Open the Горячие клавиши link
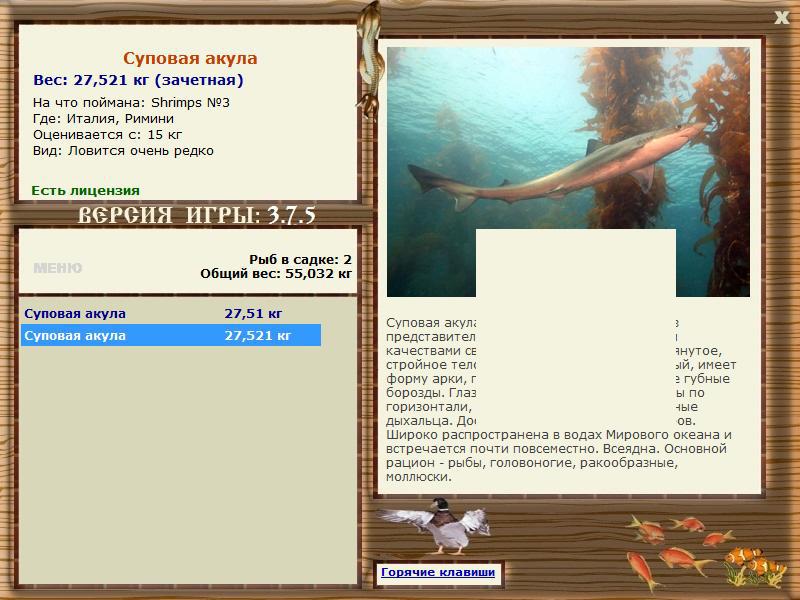This screenshot has width=800, height=600. (x=437, y=573)
